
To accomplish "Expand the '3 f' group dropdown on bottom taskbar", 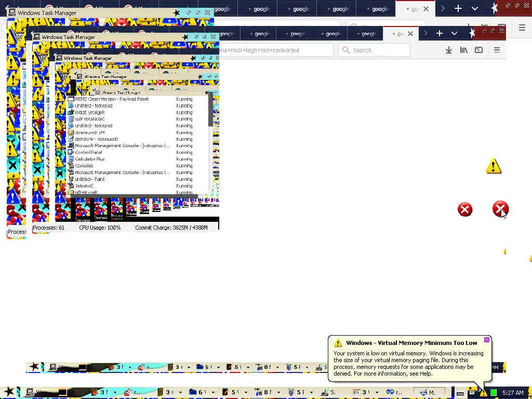I will (x=115, y=393).
